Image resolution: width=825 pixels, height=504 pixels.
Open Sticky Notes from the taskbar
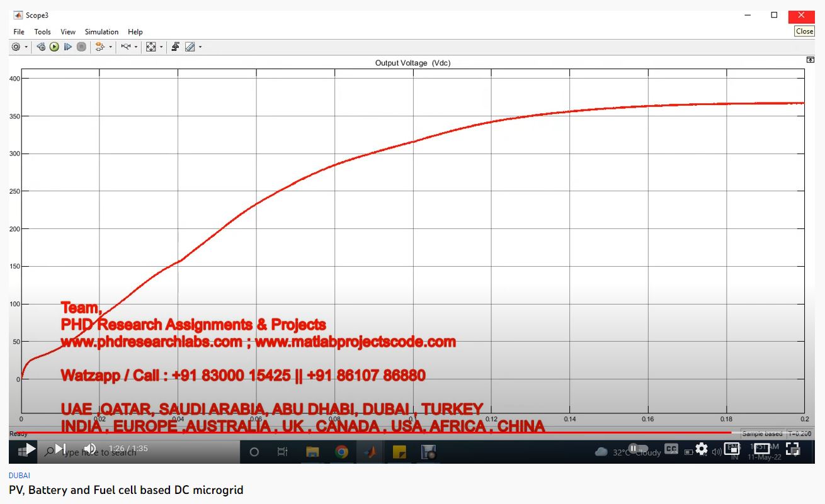click(x=399, y=452)
